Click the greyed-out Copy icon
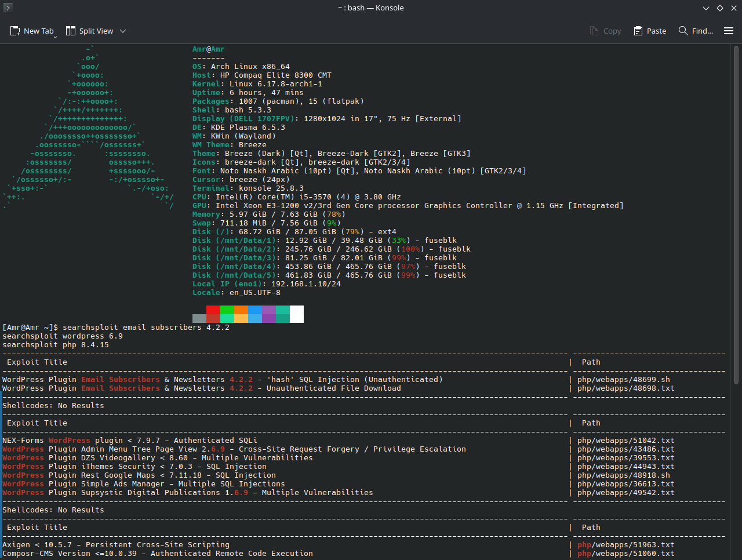The height and width of the screenshot is (560, 742). coord(594,31)
